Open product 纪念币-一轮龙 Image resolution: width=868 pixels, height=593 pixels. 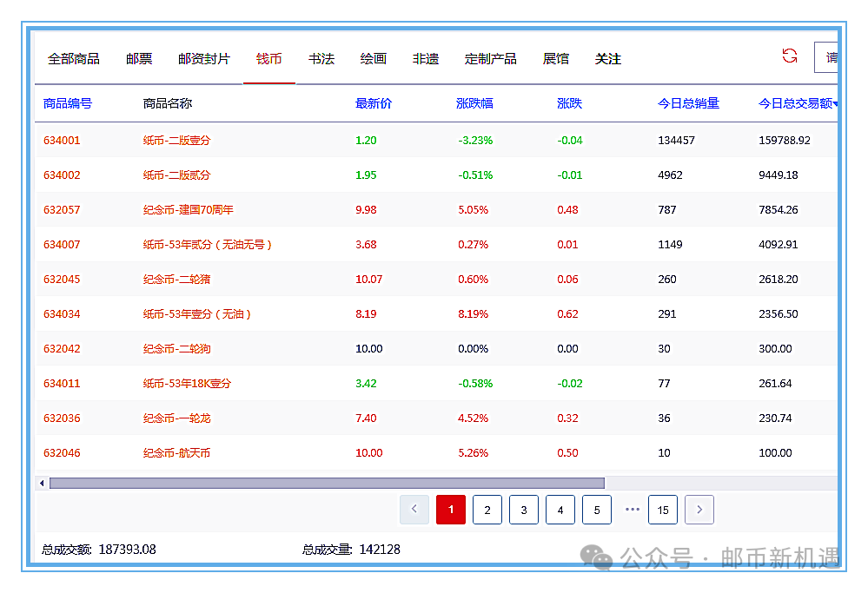pyautogui.click(x=176, y=418)
